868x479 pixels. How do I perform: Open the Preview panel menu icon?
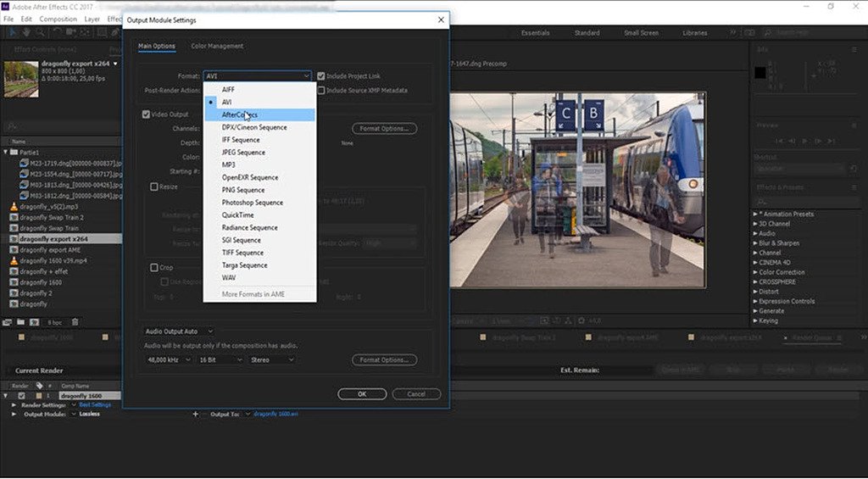[x=855, y=125]
